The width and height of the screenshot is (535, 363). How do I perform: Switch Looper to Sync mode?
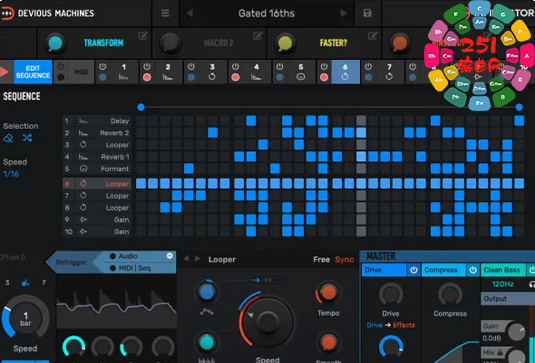coord(344,260)
